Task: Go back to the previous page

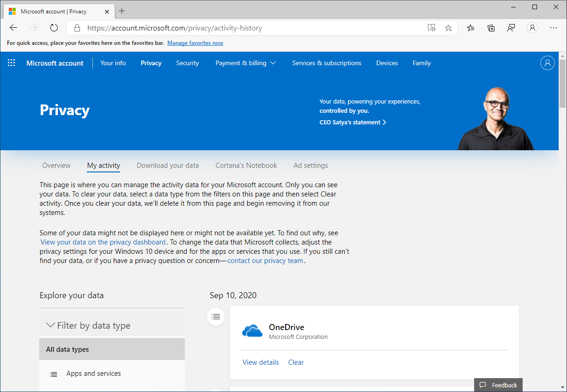Action: (13, 28)
